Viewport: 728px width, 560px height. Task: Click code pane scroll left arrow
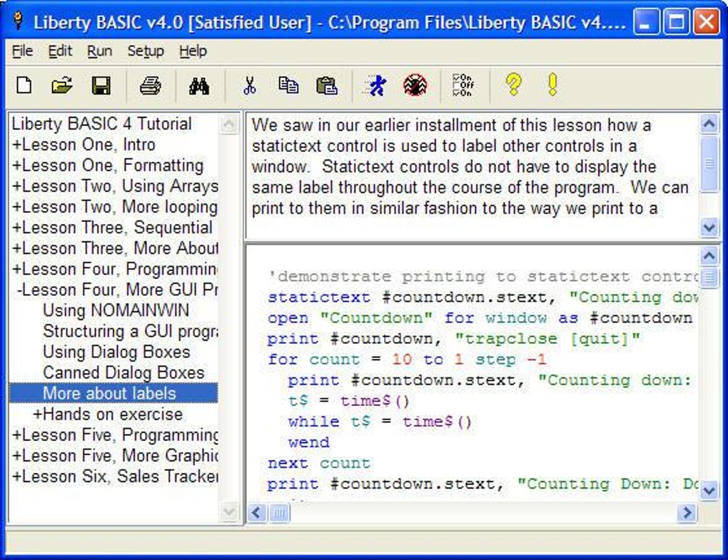pyautogui.click(x=256, y=513)
